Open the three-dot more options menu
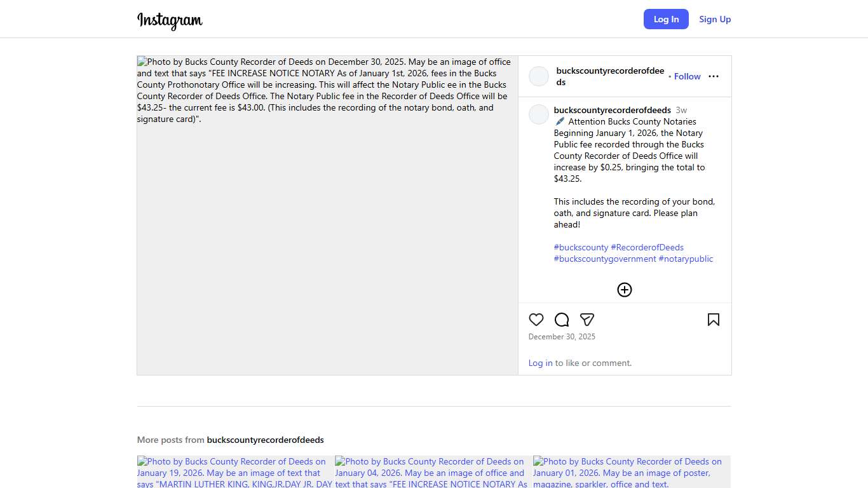This screenshot has width=868, height=488. 713,76
